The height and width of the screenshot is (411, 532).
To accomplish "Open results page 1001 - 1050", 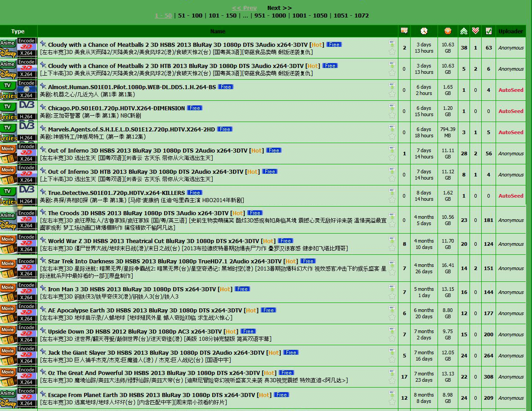I will pyautogui.click(x=310, y=16).
